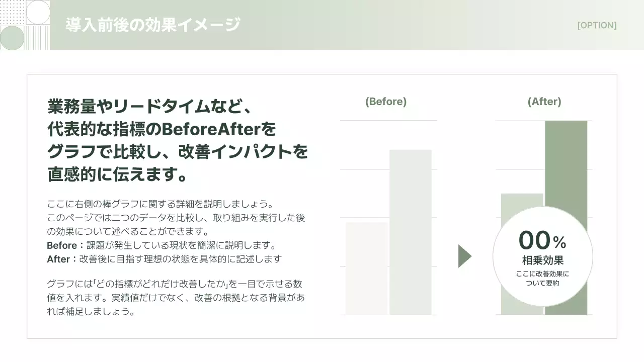
Task: Click the white outlined circle in header corner
Action: tap(38, 12)
